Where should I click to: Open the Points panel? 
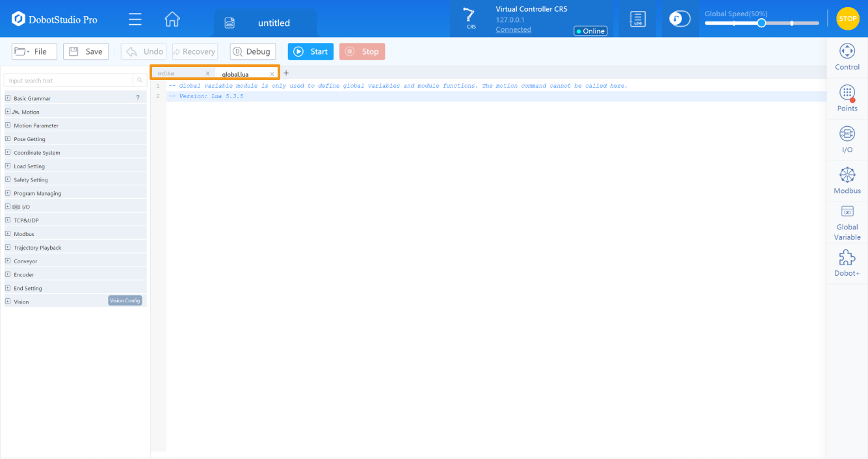coord(847,98)
